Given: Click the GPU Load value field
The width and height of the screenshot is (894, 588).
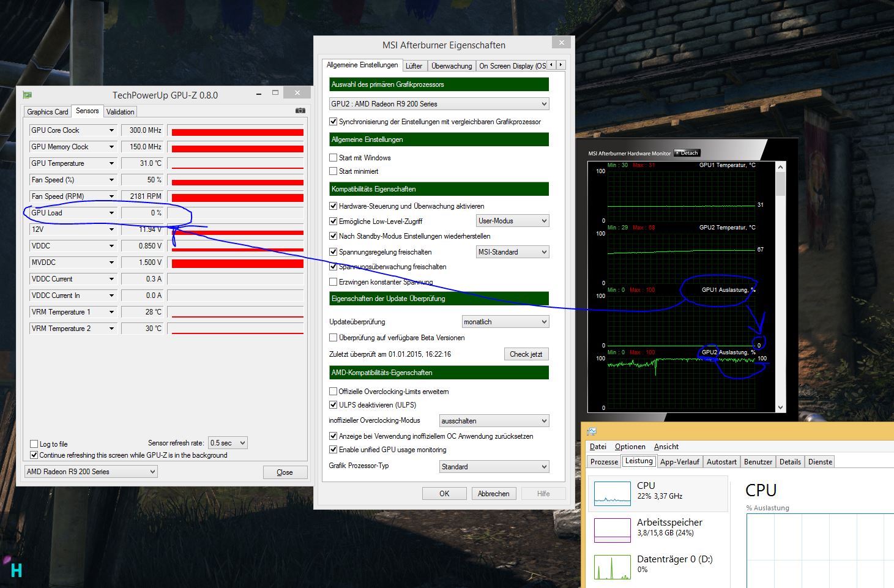Looking at the screenshot, I should point(143,213).
